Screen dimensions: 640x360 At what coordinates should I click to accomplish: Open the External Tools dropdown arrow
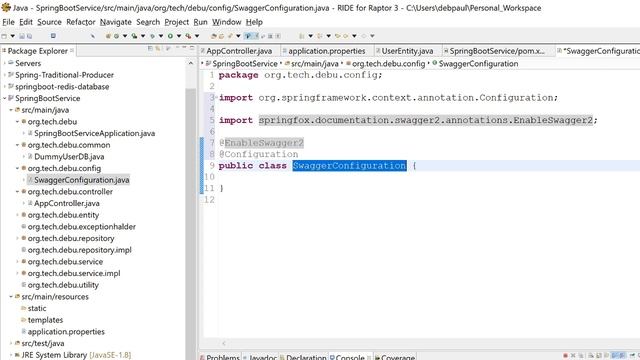point(197,36)
